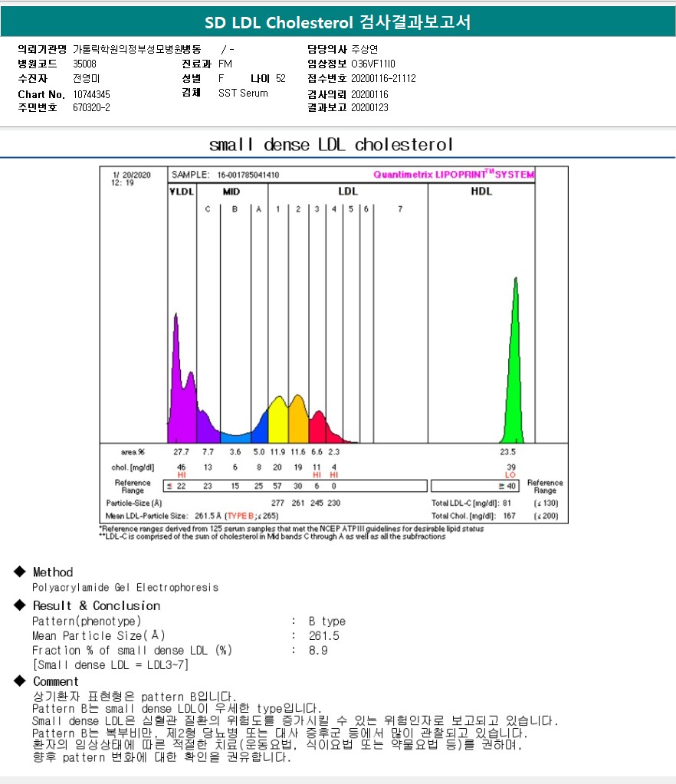
Task: Click the note '[Small dense LDL = LDL3~7]'
Action: pyautogui.click(x=110, y=665)
